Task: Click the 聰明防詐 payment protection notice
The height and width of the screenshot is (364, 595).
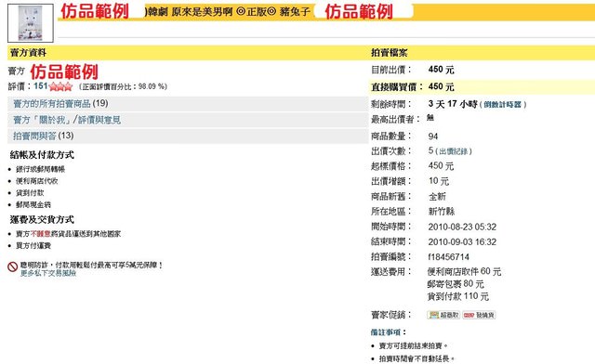Action: [91, 265]
